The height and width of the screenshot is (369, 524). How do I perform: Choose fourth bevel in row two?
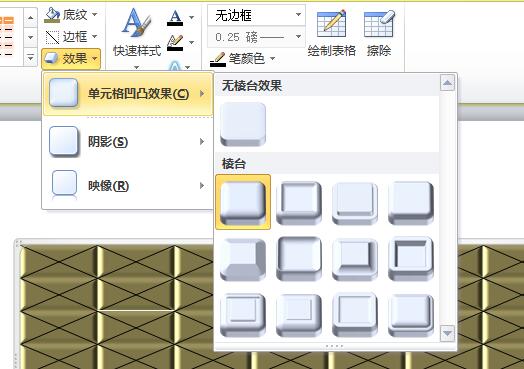point(411,259)
